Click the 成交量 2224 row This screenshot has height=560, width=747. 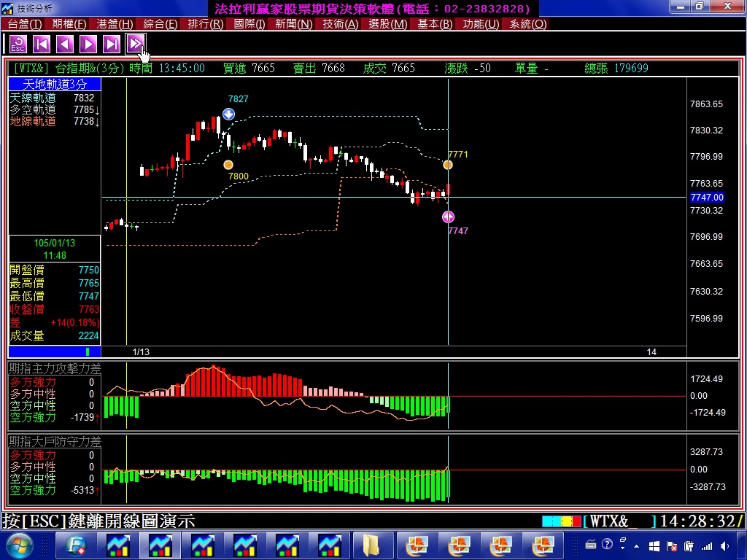point(55,335)
